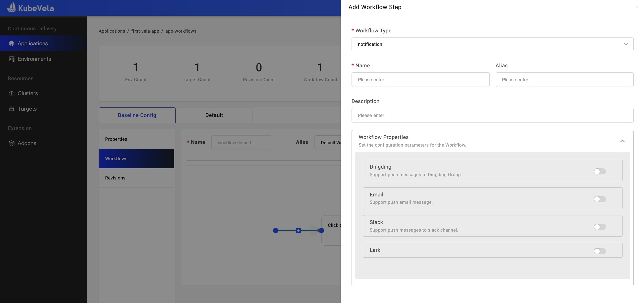
Task: Navigate to first-vela-app breadcrumb link
Action: tap(145, 31)
